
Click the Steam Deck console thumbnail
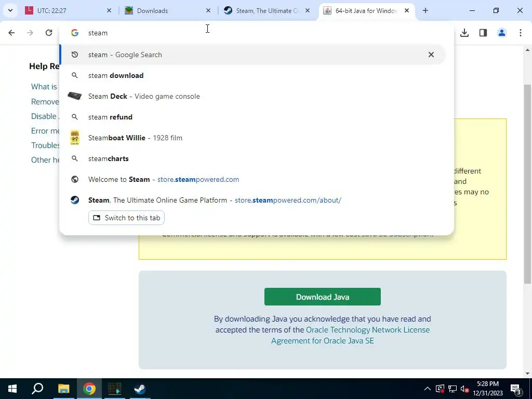click(x=75, y=96)
